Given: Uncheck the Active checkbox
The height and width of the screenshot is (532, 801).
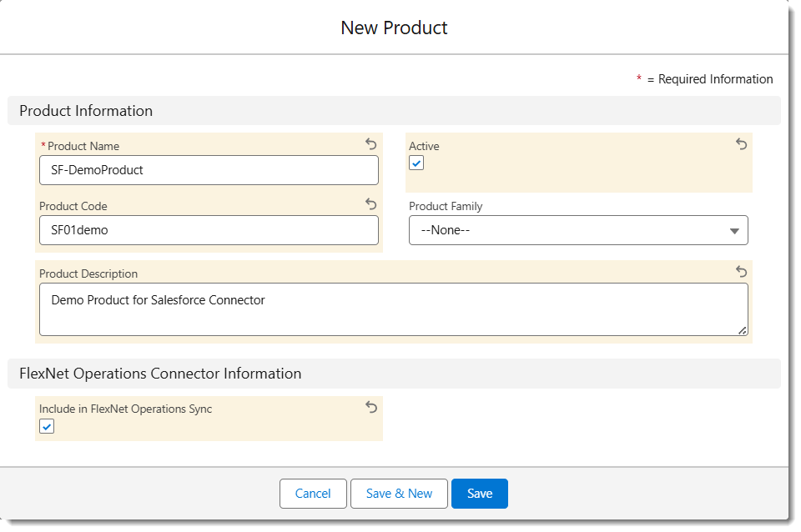Looking at the screenshot, I should (416, 163).
